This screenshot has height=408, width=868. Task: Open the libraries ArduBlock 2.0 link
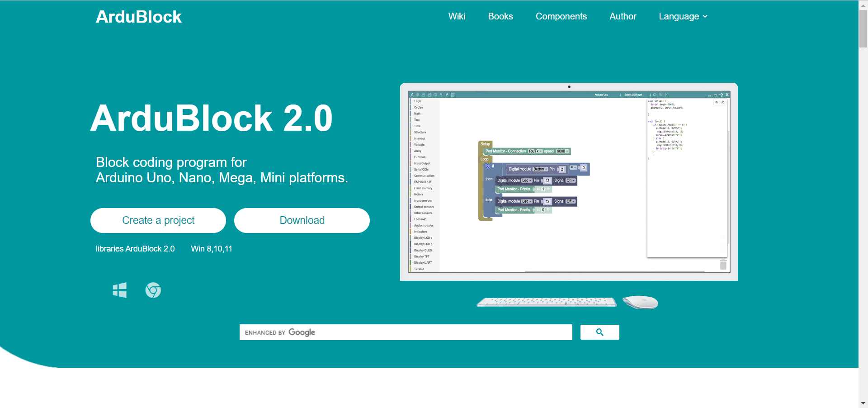[x=135, y=249]
